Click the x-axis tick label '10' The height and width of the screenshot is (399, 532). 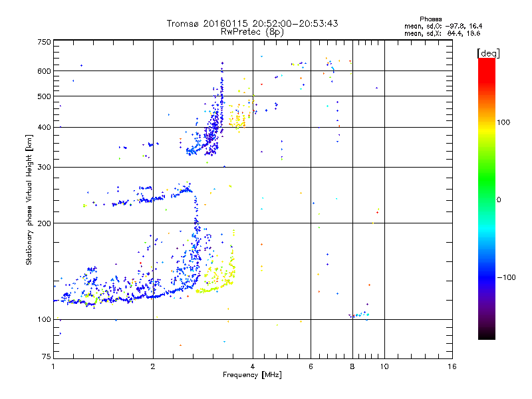coord(384,366)
